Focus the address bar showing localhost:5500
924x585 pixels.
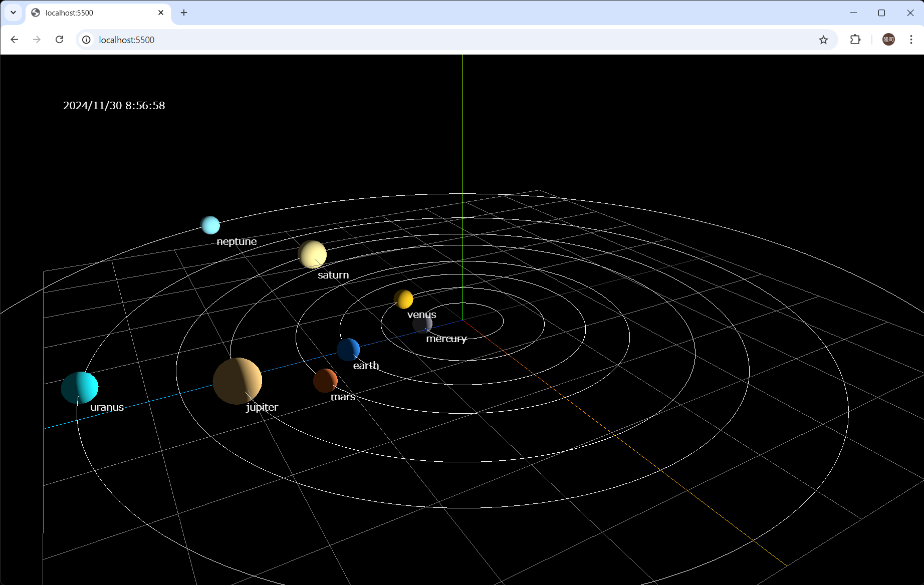[x=457, y=40]
